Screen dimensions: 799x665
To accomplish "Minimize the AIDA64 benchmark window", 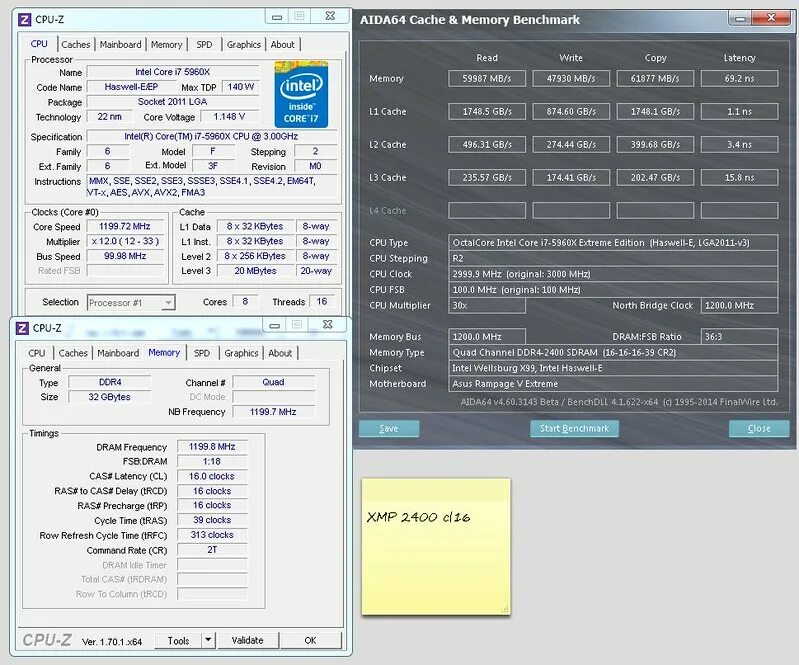I will click(740, 19).
